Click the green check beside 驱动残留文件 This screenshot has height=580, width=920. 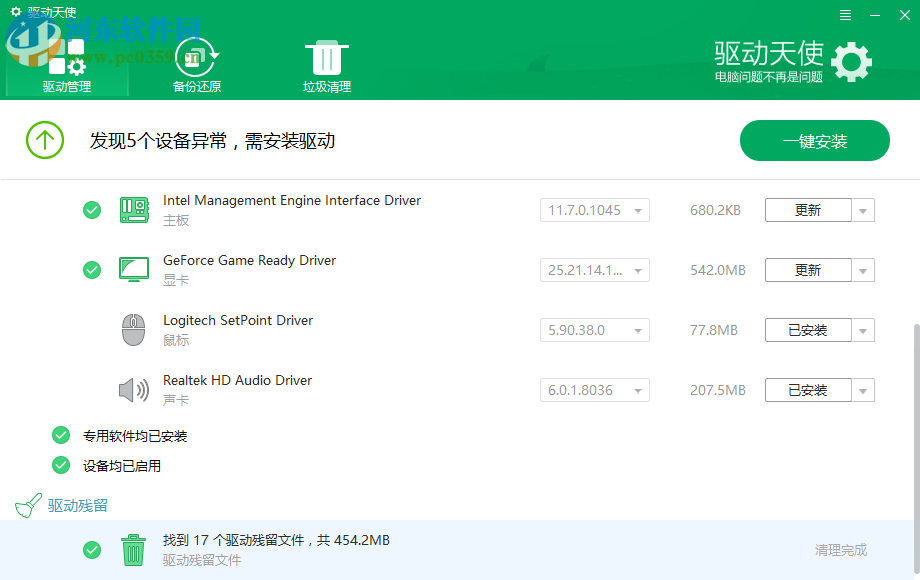tap(92, 550)
